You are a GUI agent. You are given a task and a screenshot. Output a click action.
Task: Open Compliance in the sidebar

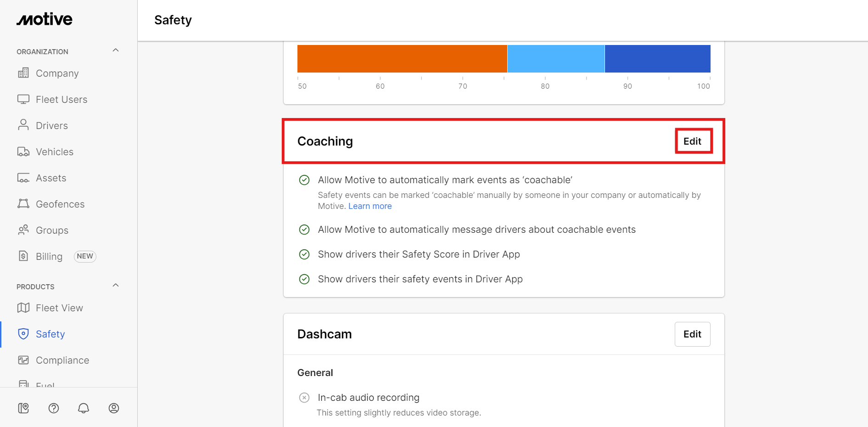pyautogui.click(x=62, y=360)
